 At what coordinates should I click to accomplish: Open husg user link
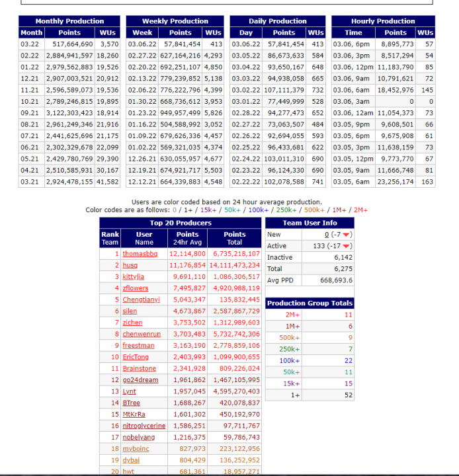point(130,265)
